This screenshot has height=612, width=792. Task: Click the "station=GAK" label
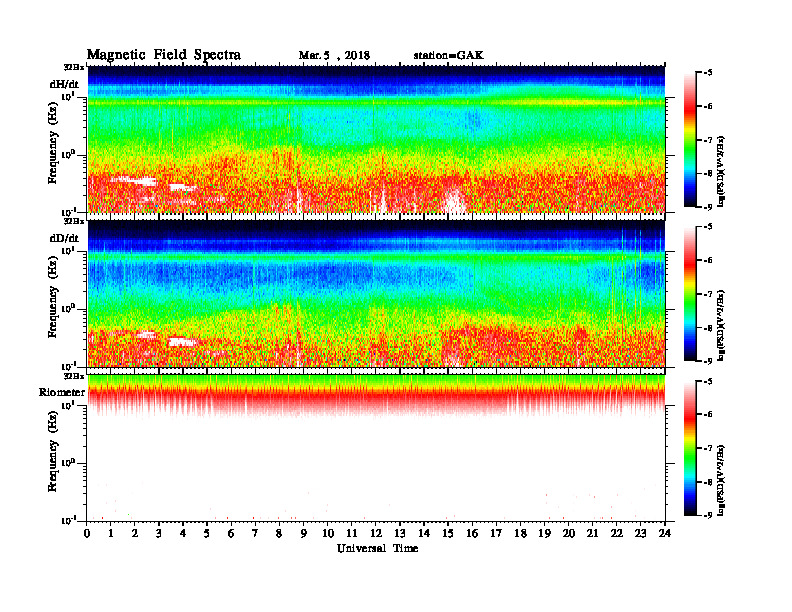click(448, 56)
